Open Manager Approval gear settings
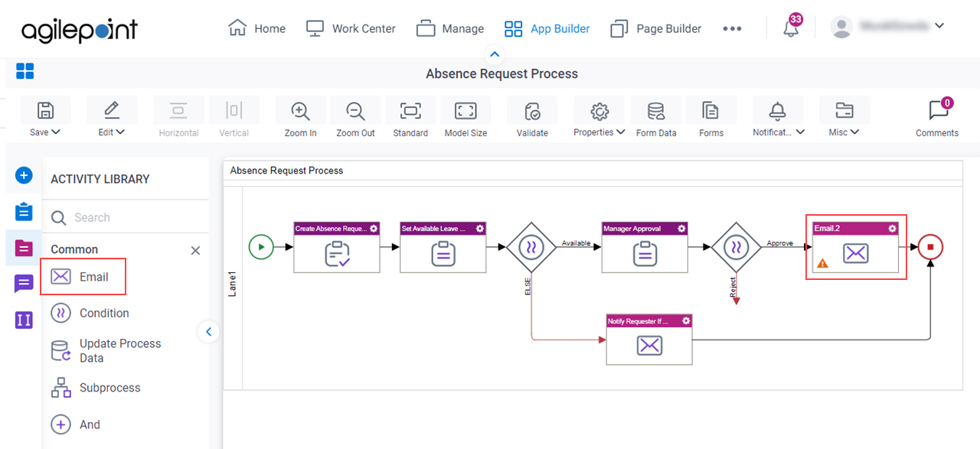980x449 pixels. pos(681,228)
